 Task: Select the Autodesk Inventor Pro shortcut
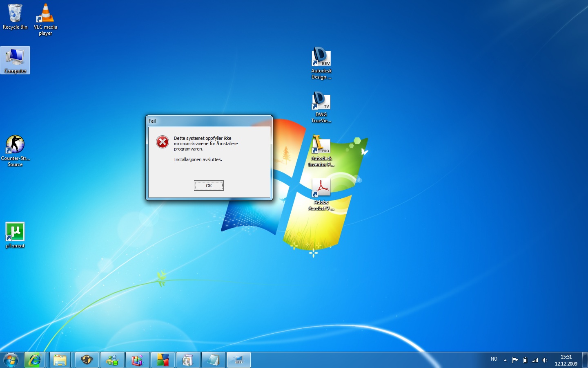[x=321, y=151]
